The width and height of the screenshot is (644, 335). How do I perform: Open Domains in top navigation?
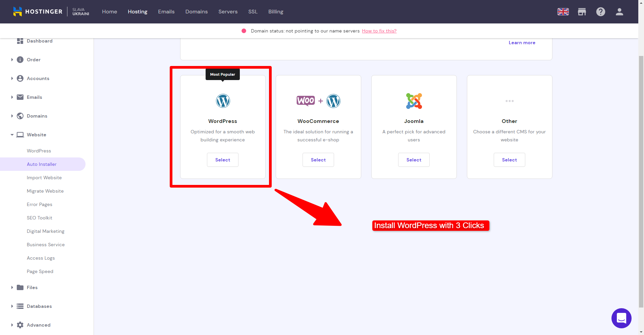click(197, 12)
